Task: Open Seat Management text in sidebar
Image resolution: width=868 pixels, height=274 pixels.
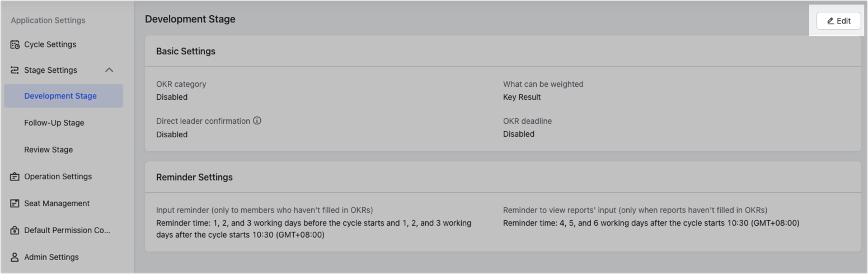Action: tap(57, 203)
